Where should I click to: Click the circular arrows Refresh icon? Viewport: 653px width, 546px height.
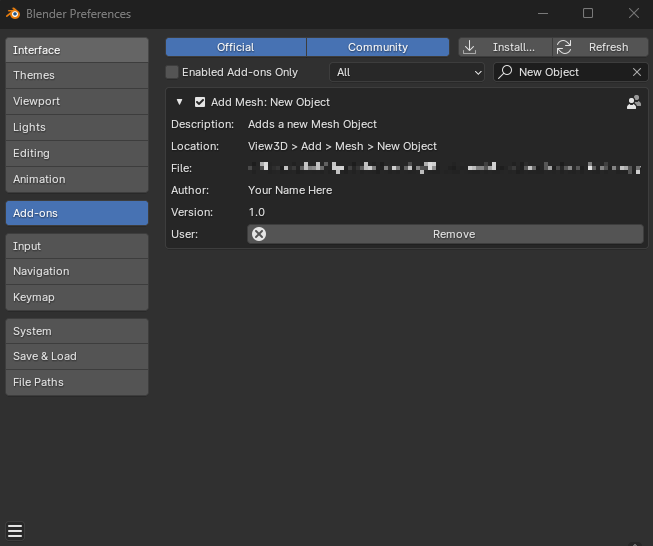point(564,47)
